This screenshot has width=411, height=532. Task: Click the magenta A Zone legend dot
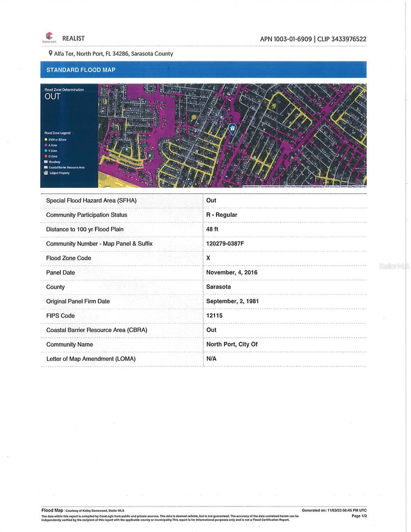46,145
